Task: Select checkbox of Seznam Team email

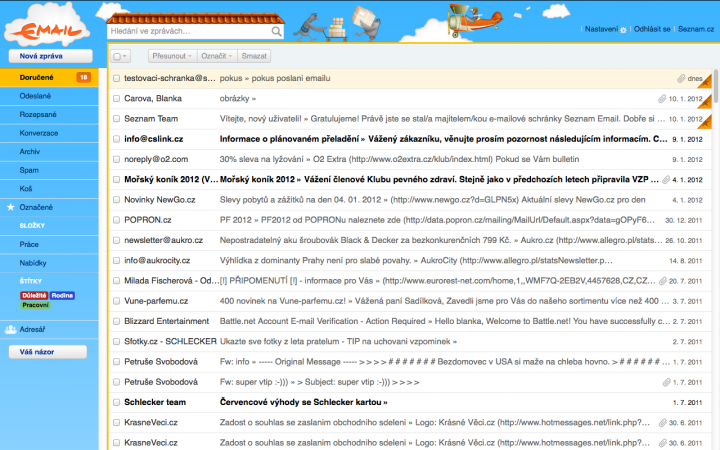Action: (117, 119)
